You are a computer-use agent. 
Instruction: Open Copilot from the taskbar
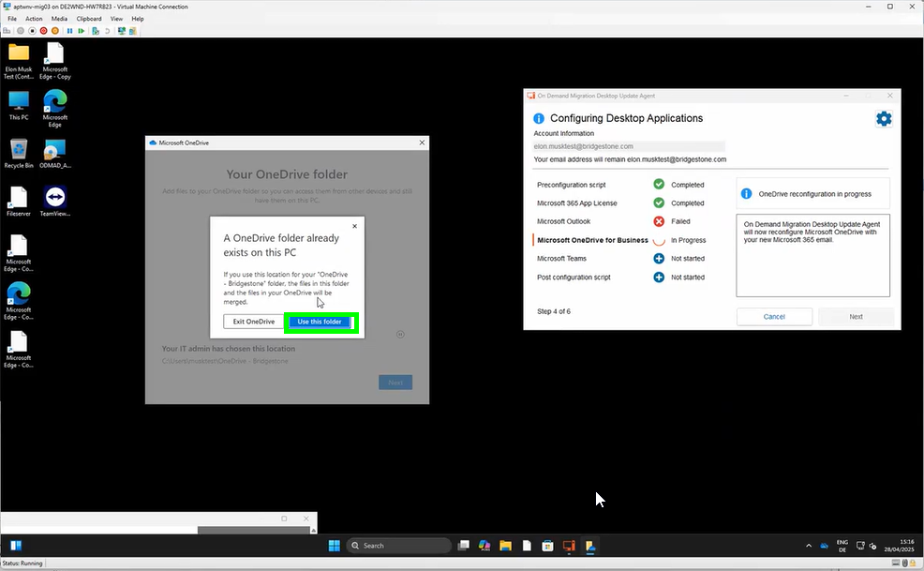pos(484,546)
